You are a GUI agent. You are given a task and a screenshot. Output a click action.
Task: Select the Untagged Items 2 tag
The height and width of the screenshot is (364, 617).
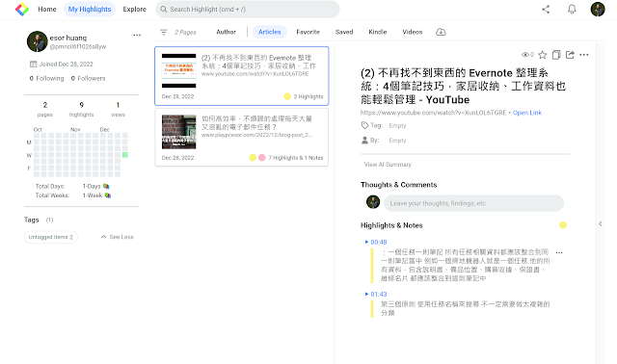click(x=51, y=237)
